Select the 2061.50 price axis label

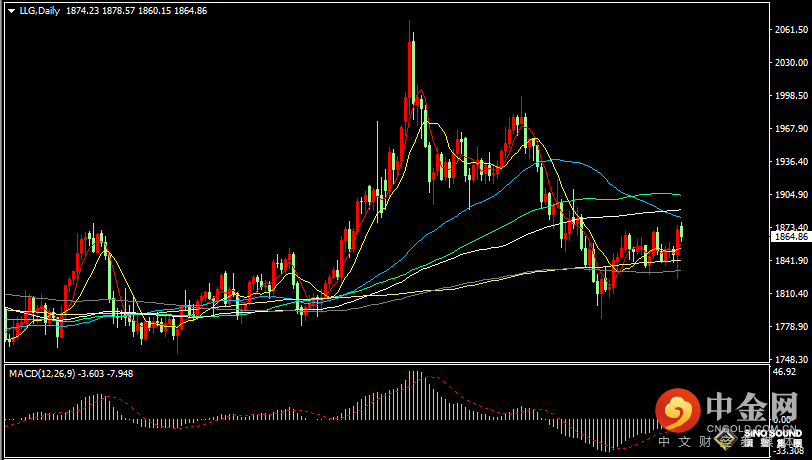pyautogui.click(x=791, y=30)
